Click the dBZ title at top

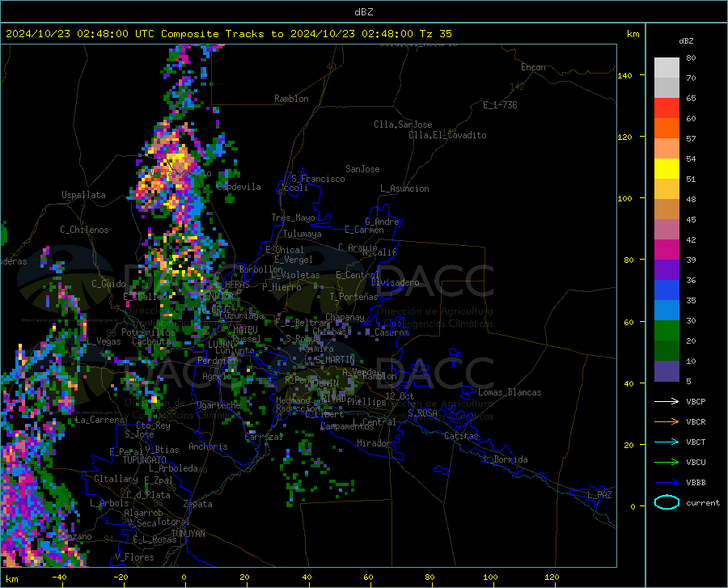tap(364, 12)
